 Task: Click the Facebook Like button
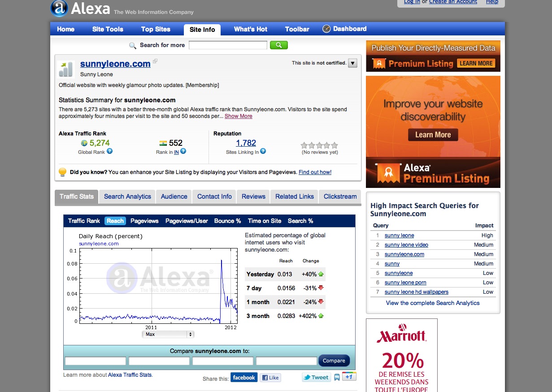(x=270, y=378)
